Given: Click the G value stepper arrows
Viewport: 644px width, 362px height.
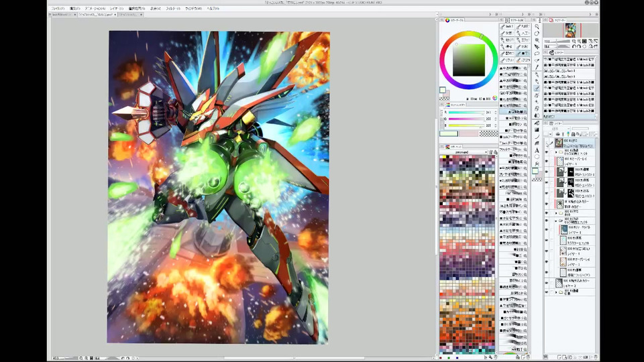Looking at the screenshot, I should click(495, 119).
